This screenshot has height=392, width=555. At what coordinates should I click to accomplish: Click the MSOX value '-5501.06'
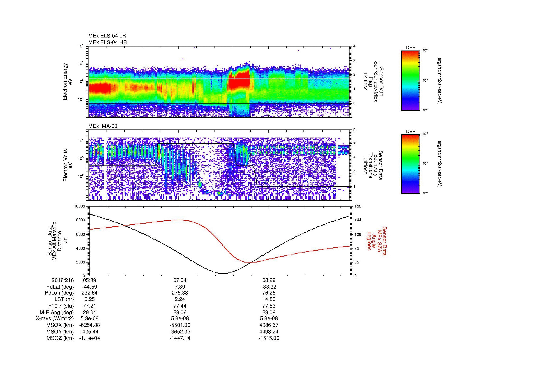(180, 325)
